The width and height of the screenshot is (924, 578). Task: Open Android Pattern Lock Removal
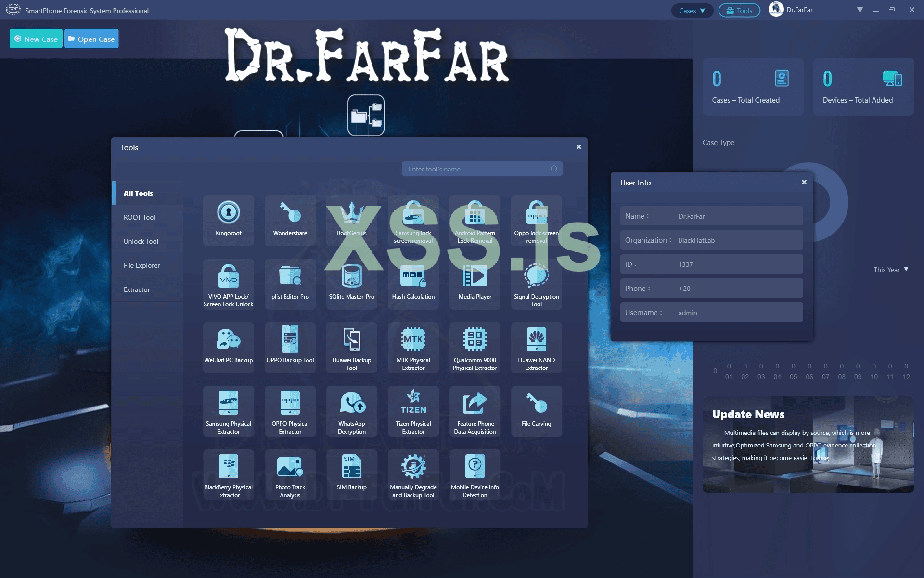pos(475,220)
